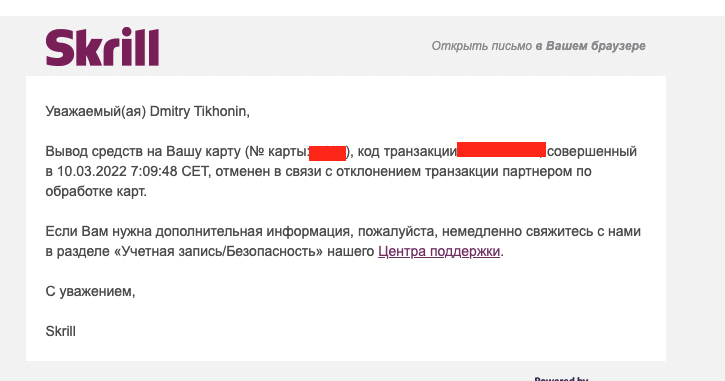Click the greeting word 'Уважаемый(ая)'
The height and width of the screenshot is (381, 725).
coord(96,111)
